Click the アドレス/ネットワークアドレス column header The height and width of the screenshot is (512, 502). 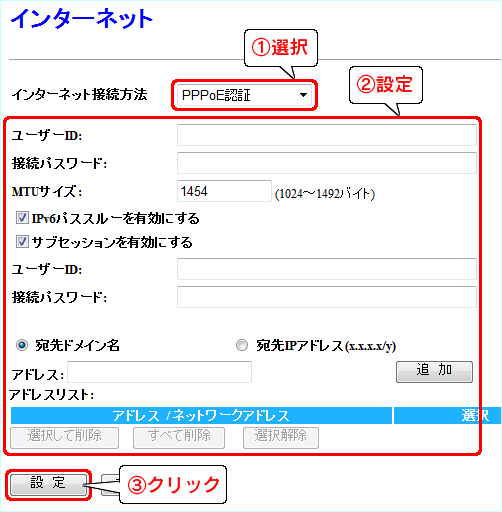(201, 415)
